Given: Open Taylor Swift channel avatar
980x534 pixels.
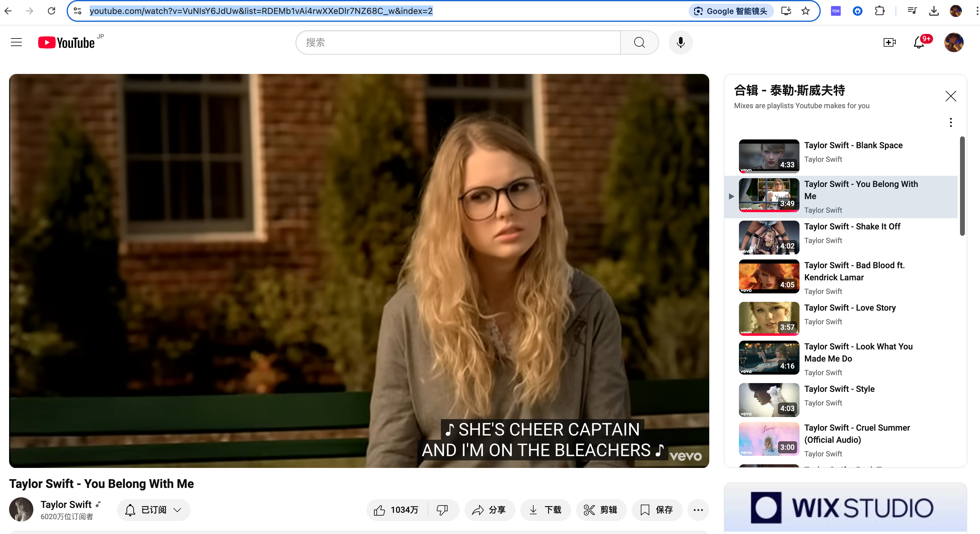Looking at the screenshot, I should [x=21, y=509].
